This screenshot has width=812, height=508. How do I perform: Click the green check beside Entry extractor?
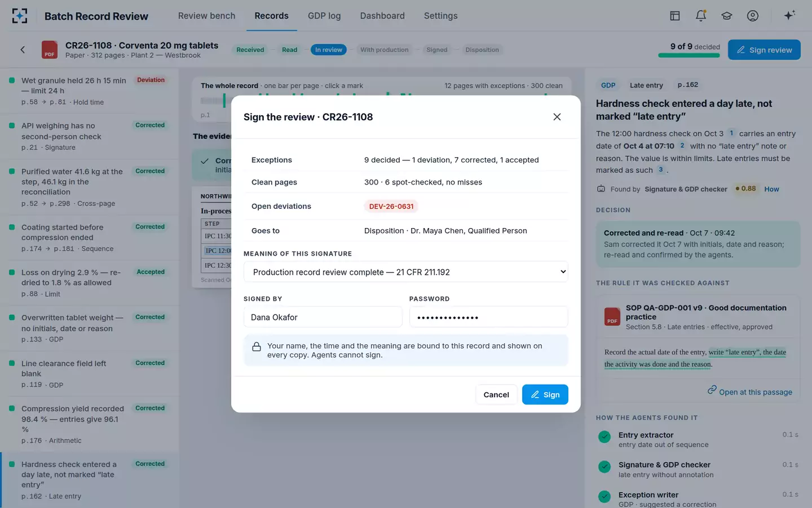point(604,437)
